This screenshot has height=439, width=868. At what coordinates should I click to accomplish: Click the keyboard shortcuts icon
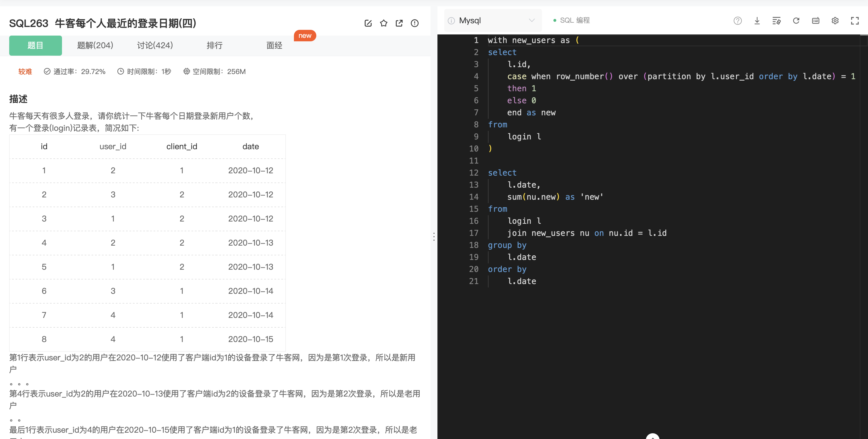tap(815, 21)
